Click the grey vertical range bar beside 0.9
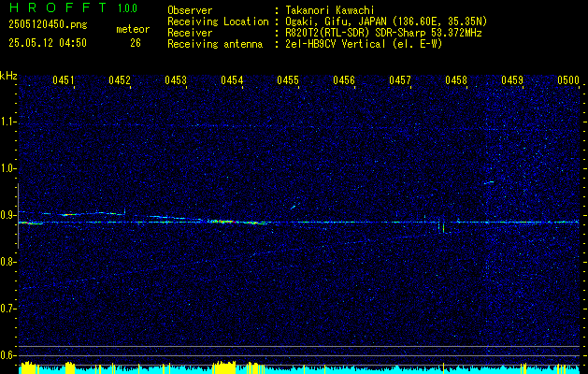 point(18,216)
